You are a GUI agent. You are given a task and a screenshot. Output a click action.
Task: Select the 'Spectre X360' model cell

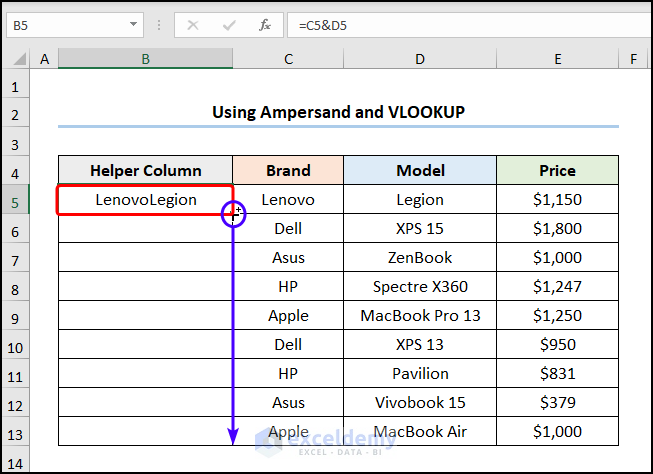pyautogui.click(x=420, y=287)
